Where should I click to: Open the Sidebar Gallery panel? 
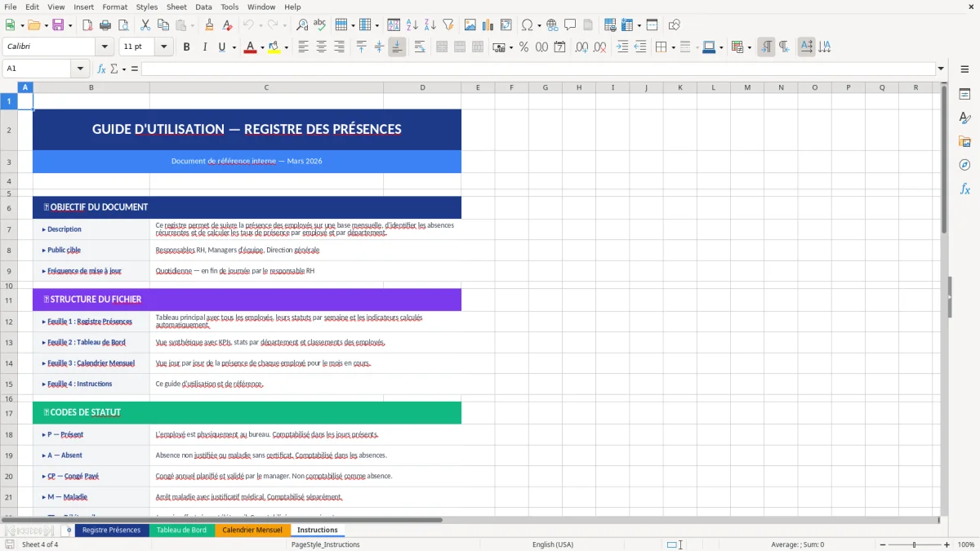964,142
